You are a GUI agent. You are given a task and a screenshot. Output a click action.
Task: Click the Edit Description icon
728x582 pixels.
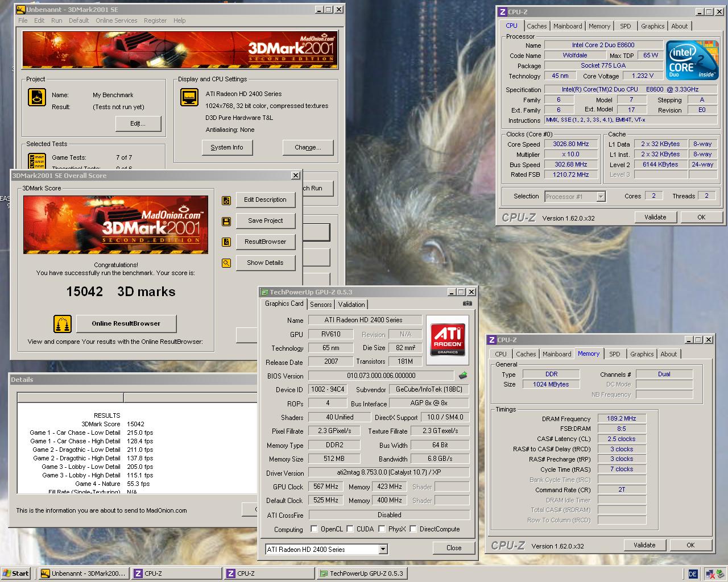coord(226,200)
